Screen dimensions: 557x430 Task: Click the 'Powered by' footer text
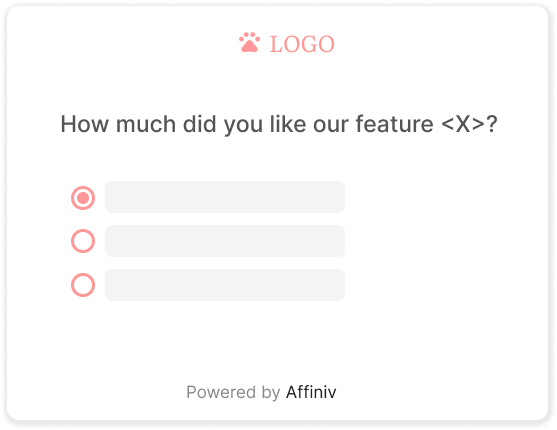click(233, 393)
